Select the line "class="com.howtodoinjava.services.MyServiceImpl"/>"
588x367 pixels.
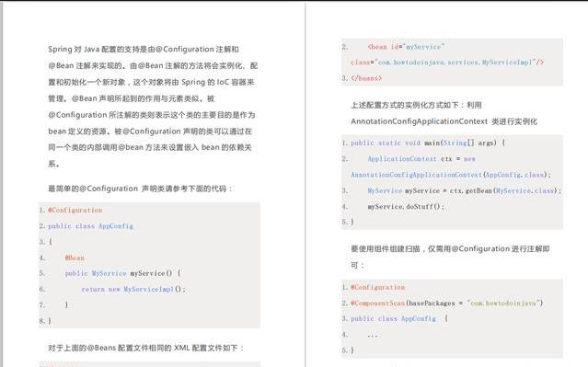(x=447, y=63)
